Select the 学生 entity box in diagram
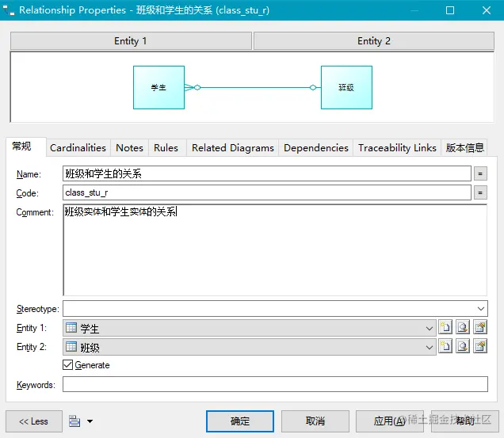 tap(158, 87)
